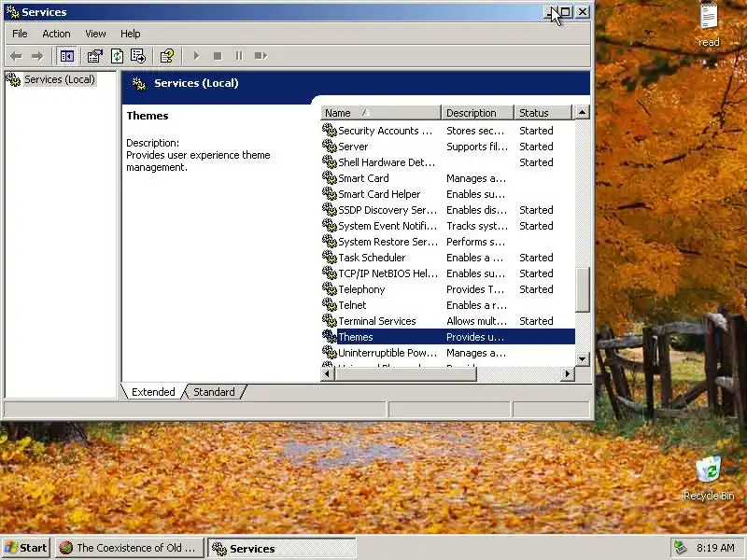Switch to The Coexistence of Old taskbar button
The image size is (747, 560).
coord(130,548)
